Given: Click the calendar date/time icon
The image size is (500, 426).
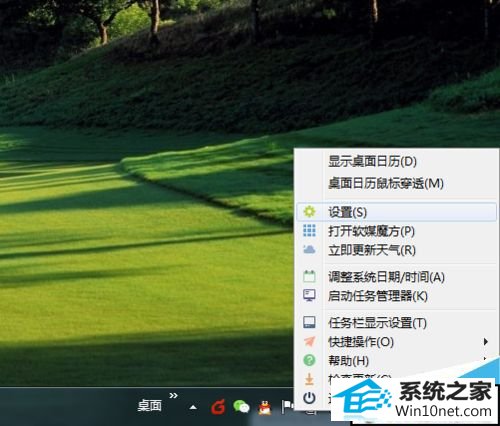Looking at the screenshot, I should click(x=309, y=276).
